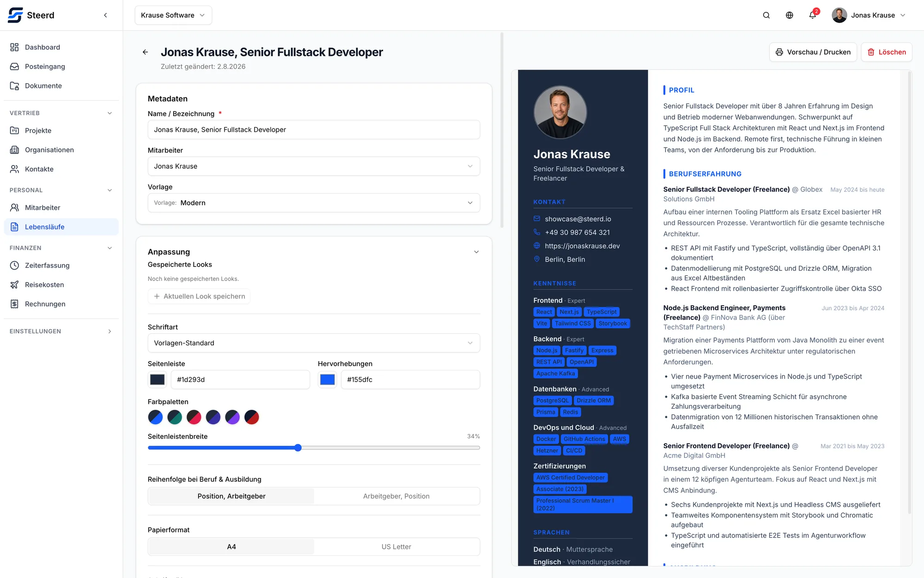Click the Seitenleiste color swatch
924x578 pixels.
158,380
